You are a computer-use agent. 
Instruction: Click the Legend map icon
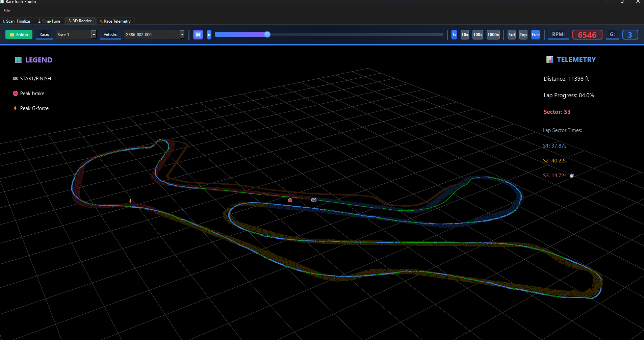(18, 60)
